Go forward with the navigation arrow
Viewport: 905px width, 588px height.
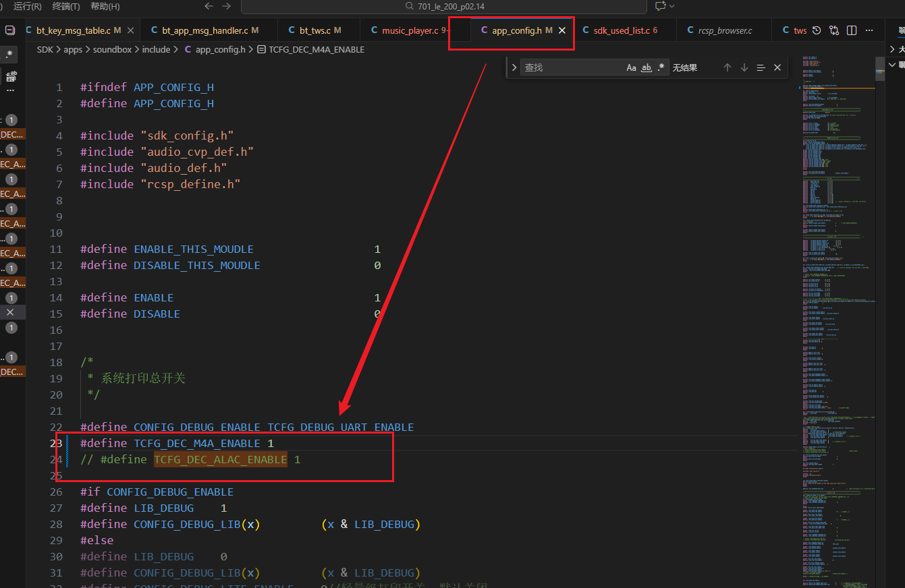[227, 6]
